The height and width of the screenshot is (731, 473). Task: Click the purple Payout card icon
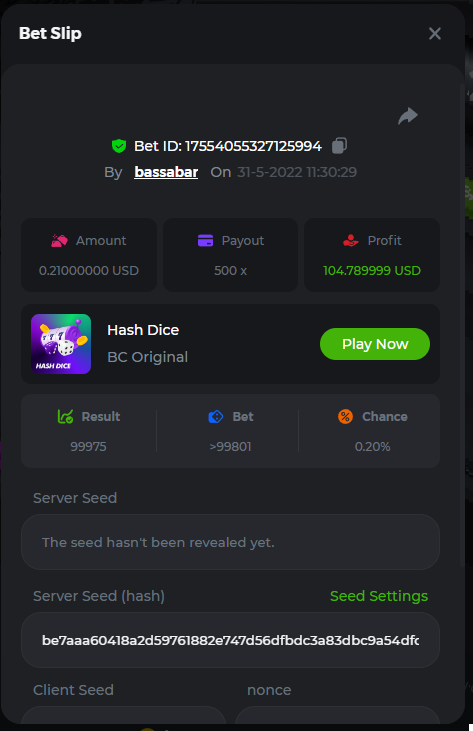(x=206, y=241)
